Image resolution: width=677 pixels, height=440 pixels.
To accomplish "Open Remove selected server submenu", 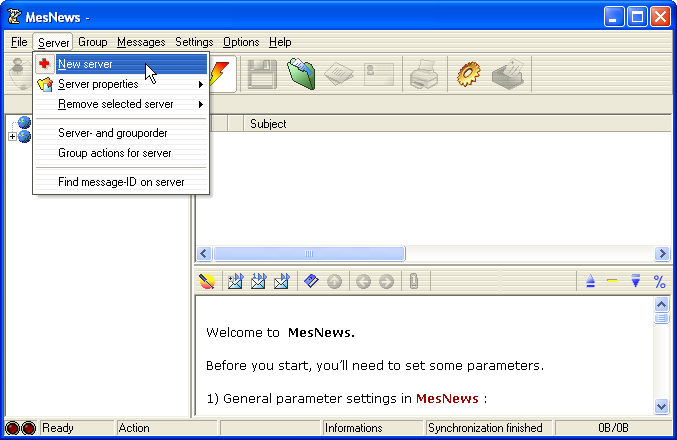I will (121, 104).
